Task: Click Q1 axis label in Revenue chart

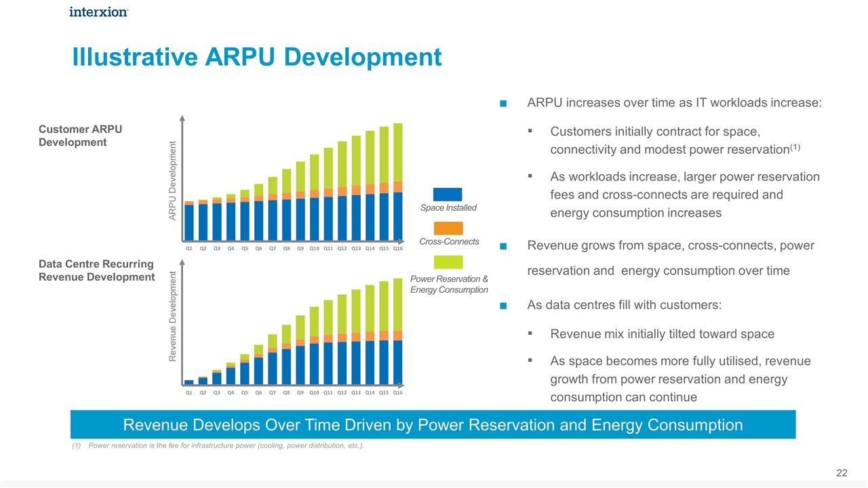Action: [x=189, y=392]
